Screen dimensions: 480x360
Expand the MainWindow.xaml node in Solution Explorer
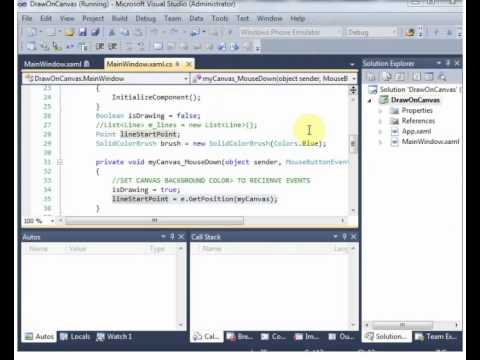[380, 142]
